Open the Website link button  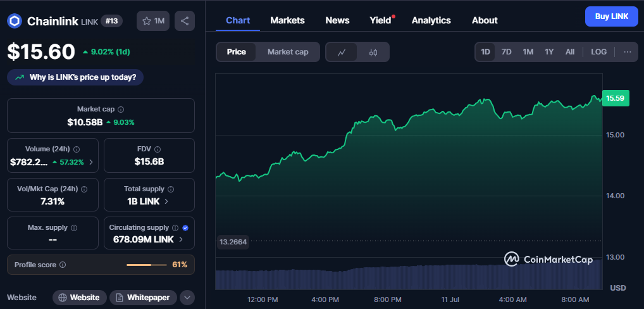tap(79, 298)
